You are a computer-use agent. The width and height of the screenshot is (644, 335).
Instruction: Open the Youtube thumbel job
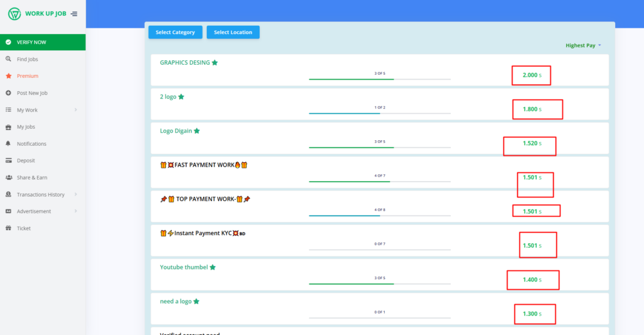(184, 267)
